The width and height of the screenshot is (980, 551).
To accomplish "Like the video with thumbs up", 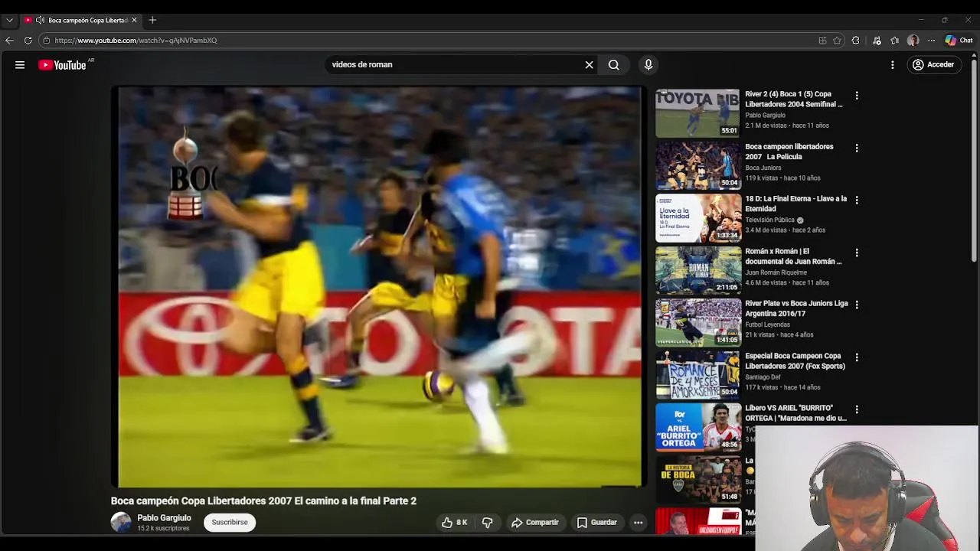I will 454,523.
